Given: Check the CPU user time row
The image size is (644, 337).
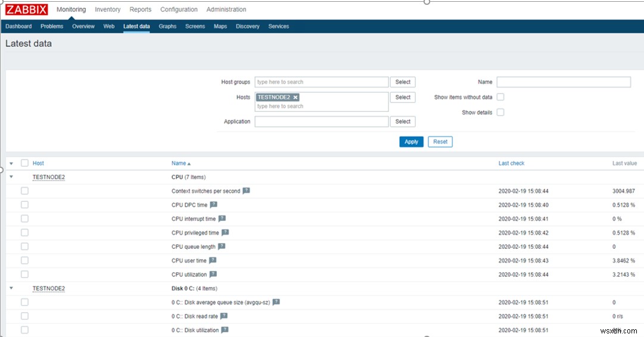Looking at the screenshot, I should tap(24, 261).
